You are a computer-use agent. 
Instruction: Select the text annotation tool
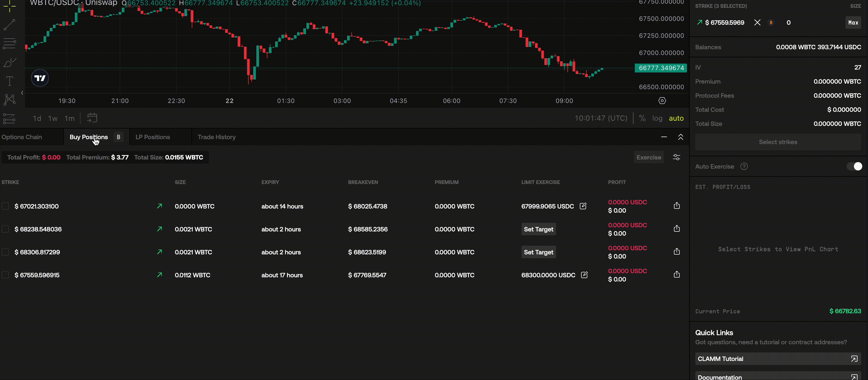pos(9,81)
